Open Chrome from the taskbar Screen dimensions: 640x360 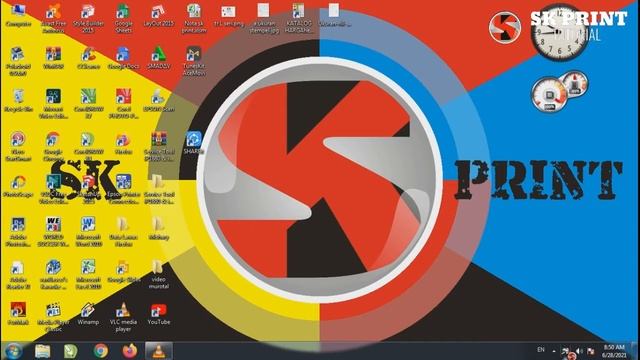click(100, 351)
